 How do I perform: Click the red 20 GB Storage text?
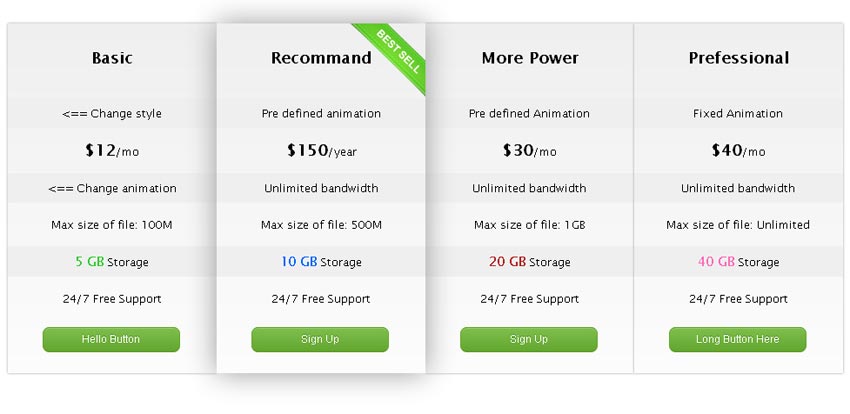click(530, 262)
